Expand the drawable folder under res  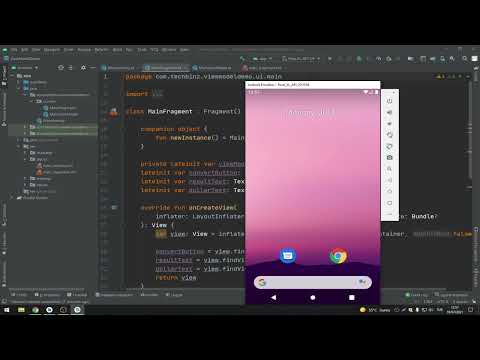tap(26, 153)
